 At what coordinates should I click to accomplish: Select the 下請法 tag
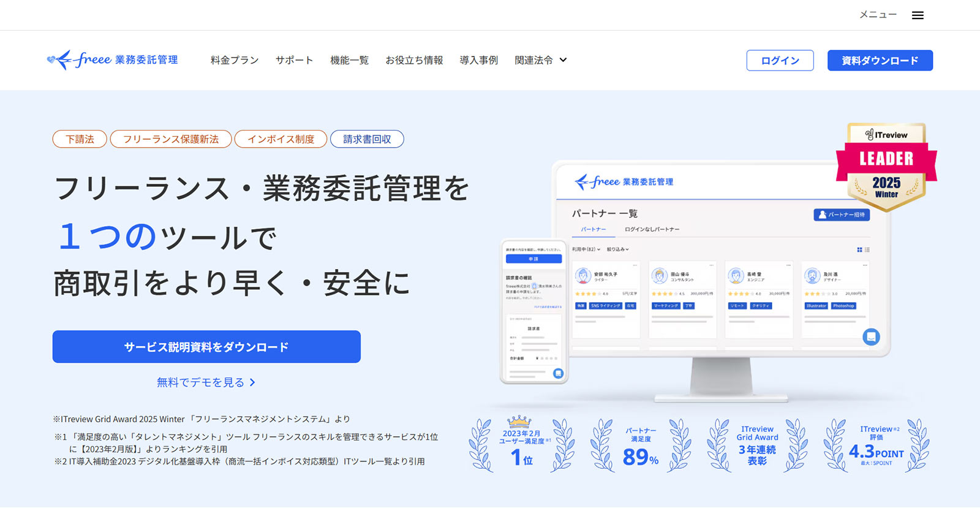[80, 139]
